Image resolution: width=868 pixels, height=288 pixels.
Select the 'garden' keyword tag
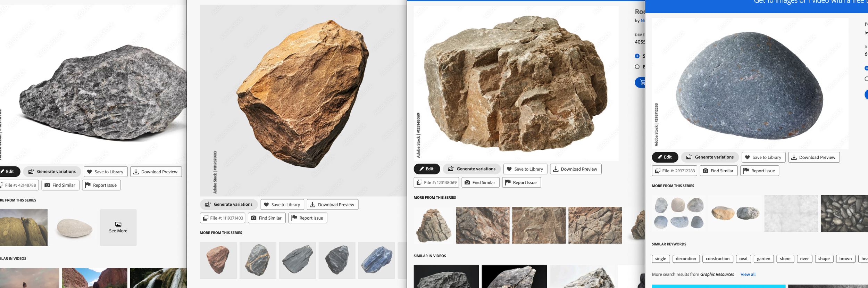click(763, 259)
